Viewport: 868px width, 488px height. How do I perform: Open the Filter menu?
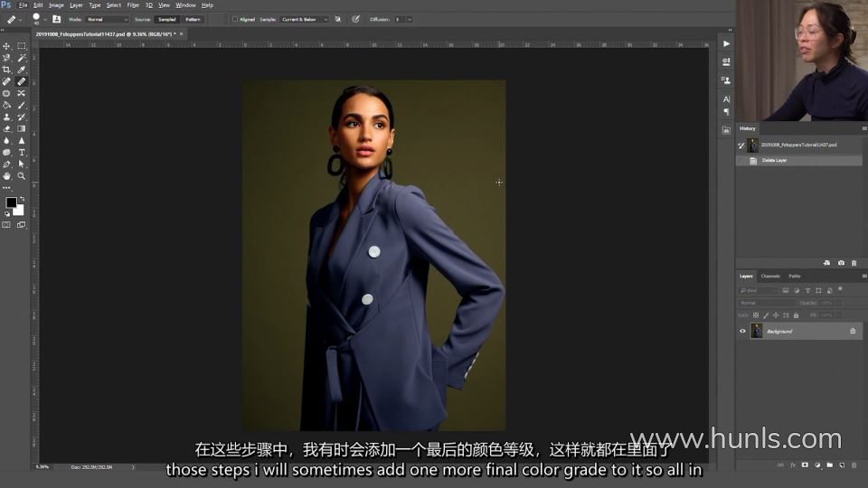click(x=133, y=5)
